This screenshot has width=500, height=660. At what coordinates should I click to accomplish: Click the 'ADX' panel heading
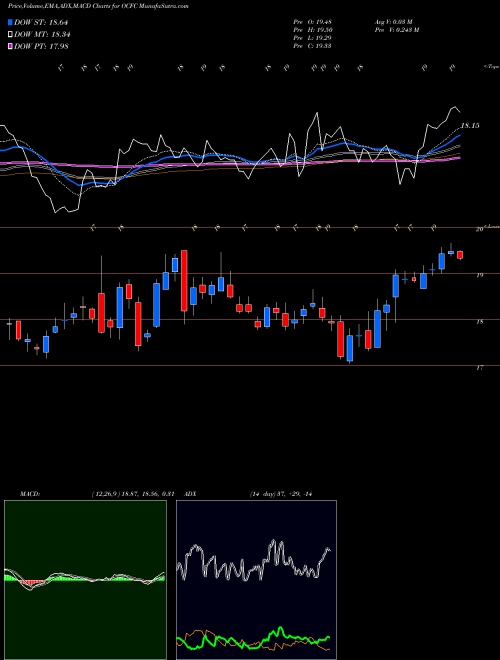pyautogui.click(x=191, y=494)
